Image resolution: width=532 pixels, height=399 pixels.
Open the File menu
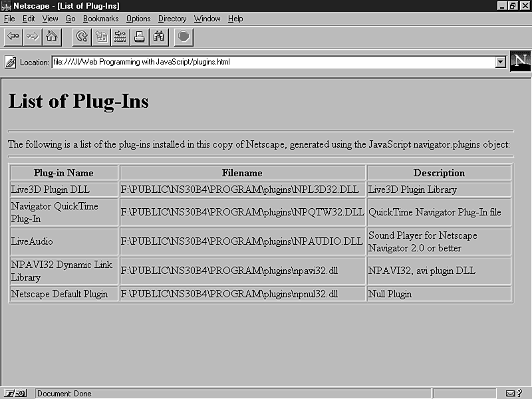point(9,19)
